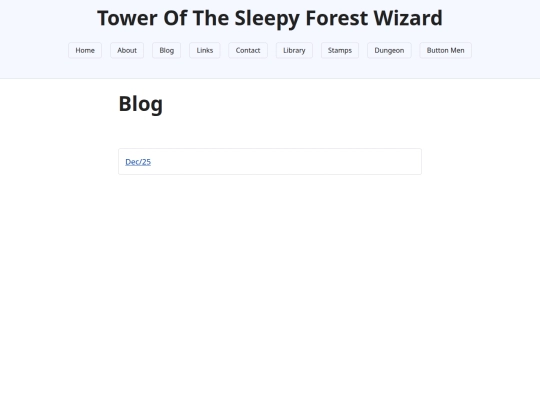Click the empty area of Dec/25 card
The image size is (540, 405).
[x=286, y=162]
